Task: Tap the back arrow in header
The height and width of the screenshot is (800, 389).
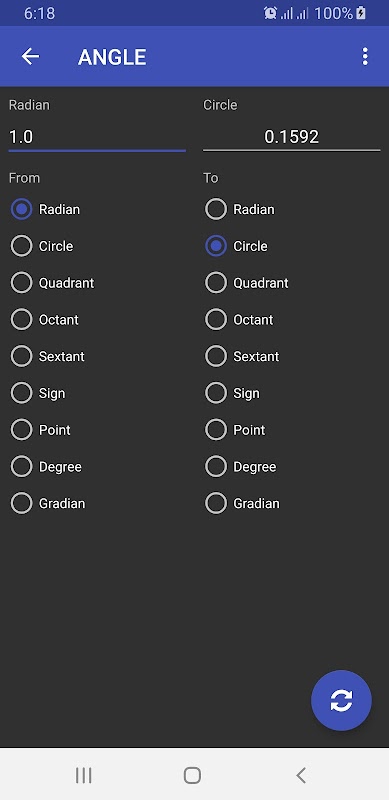Action: point(30,57)
